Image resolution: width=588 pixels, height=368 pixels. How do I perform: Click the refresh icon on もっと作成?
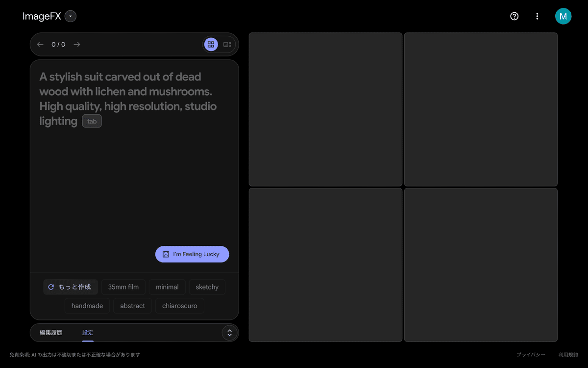(51, 287)
